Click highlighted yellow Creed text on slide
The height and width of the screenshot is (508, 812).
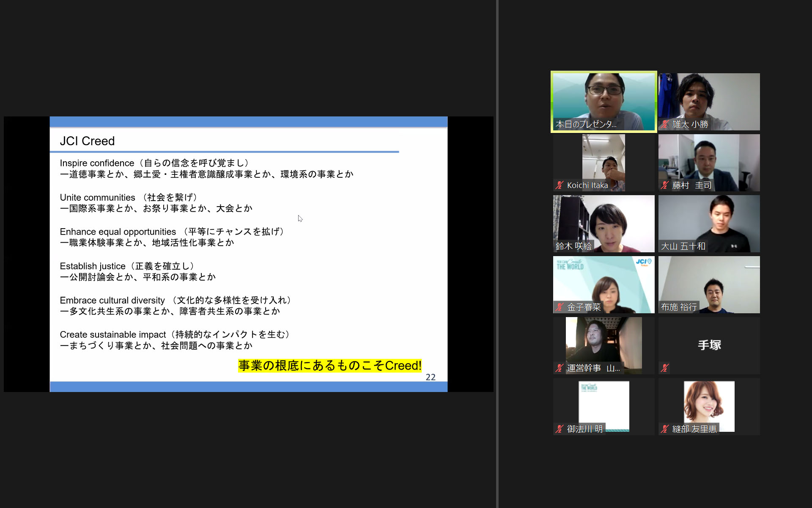click(x=329, y=365)
